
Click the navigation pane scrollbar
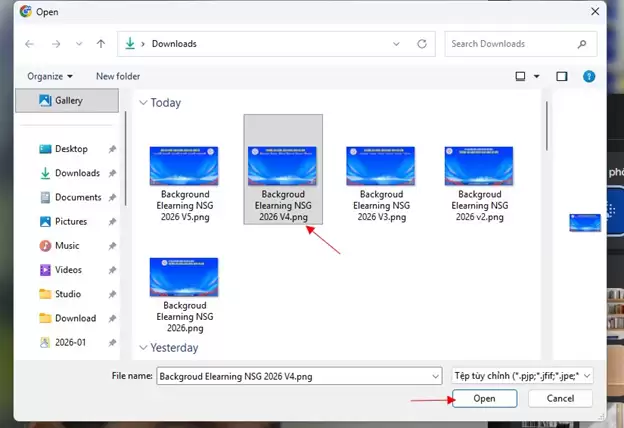click(126, 158)
